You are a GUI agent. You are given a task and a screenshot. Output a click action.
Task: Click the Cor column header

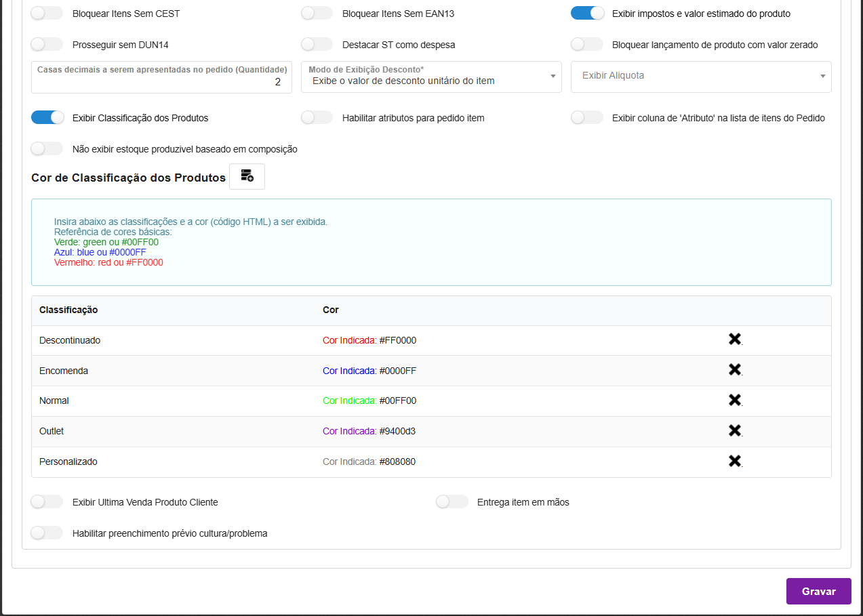point(331,310)
